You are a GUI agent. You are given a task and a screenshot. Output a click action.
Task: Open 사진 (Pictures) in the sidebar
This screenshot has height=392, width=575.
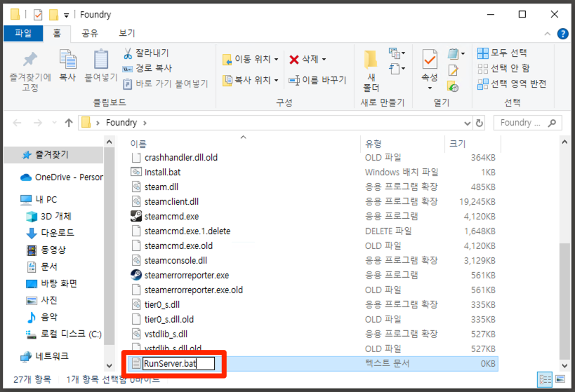[42, 301]
